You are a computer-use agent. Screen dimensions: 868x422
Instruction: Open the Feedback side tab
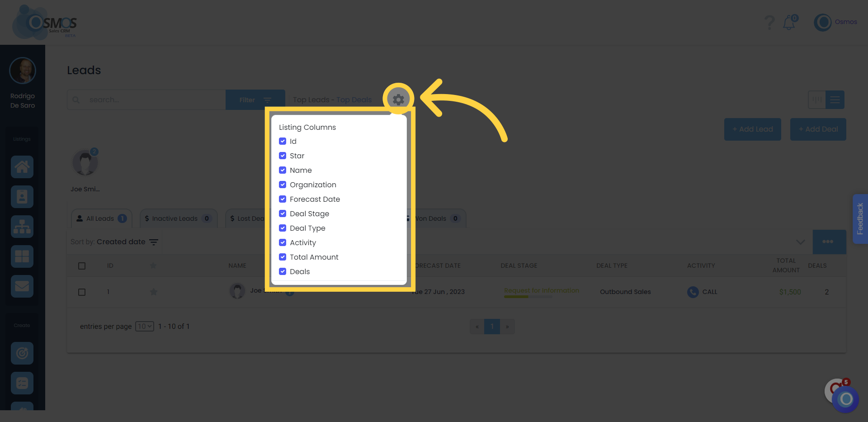click(860, 219)
